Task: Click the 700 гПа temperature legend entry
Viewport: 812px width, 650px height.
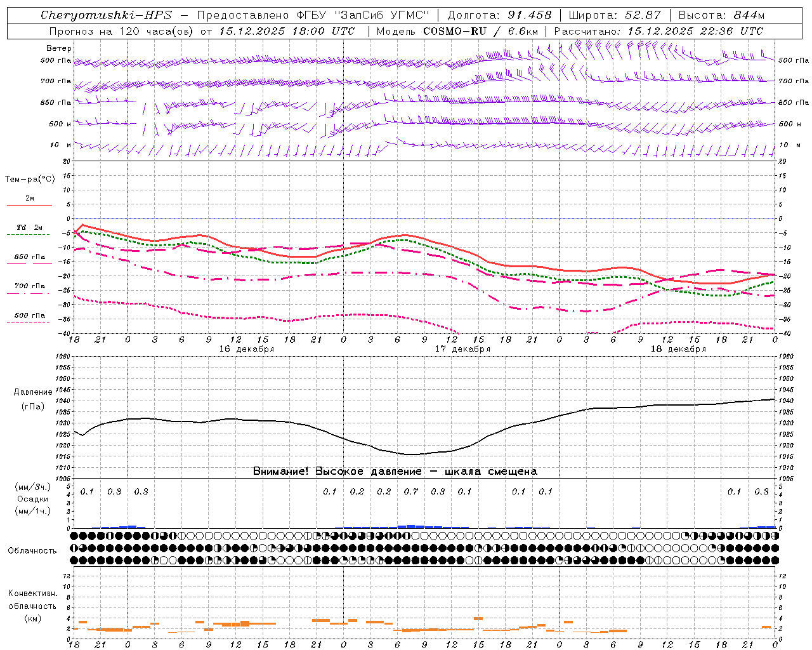Action: click(30, 286)
